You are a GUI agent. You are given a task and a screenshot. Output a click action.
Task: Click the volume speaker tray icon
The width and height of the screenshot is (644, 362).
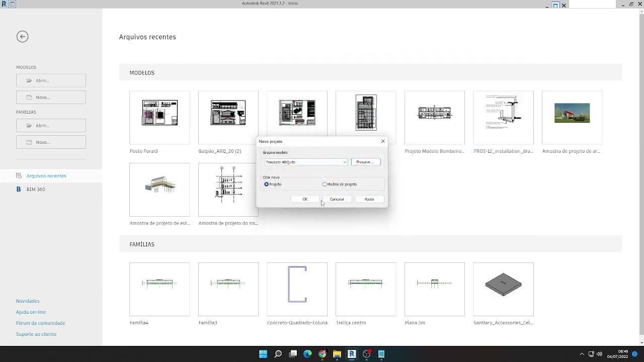click(599, 354)
